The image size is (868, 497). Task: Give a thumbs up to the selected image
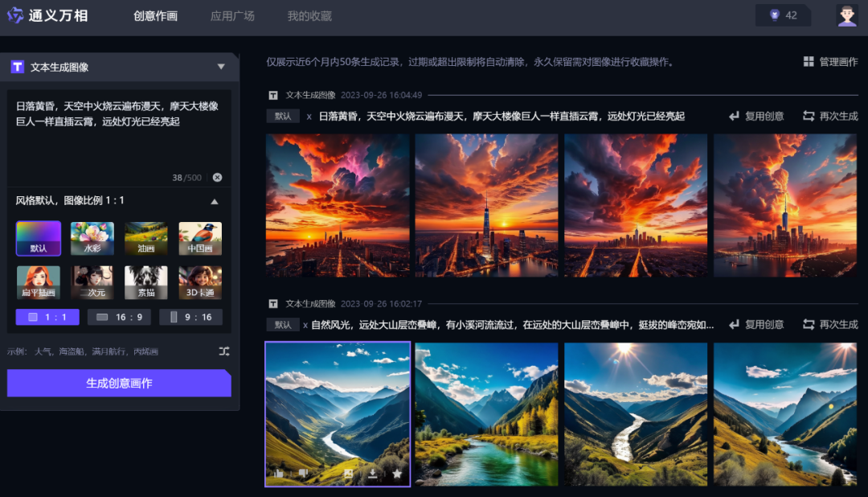(279, 474)
